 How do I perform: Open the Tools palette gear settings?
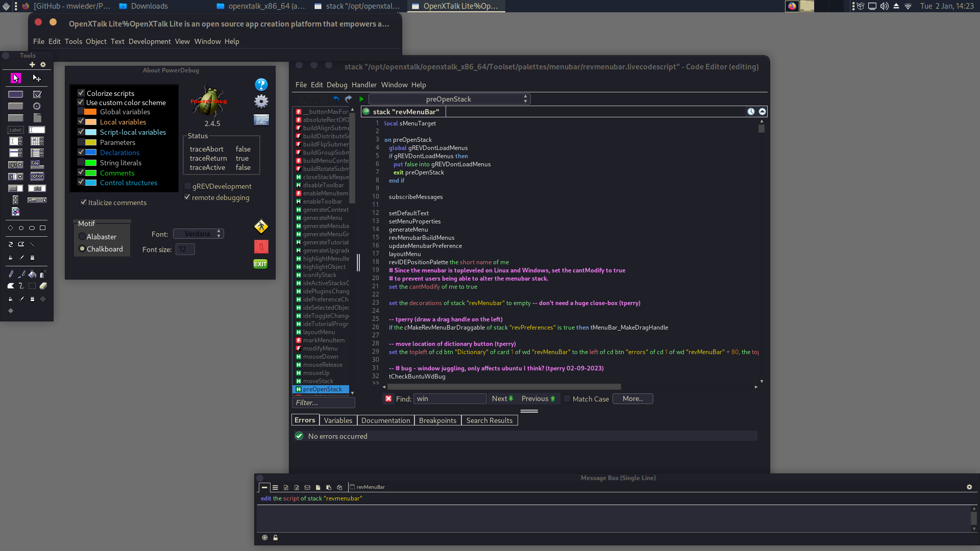point(43,65)
